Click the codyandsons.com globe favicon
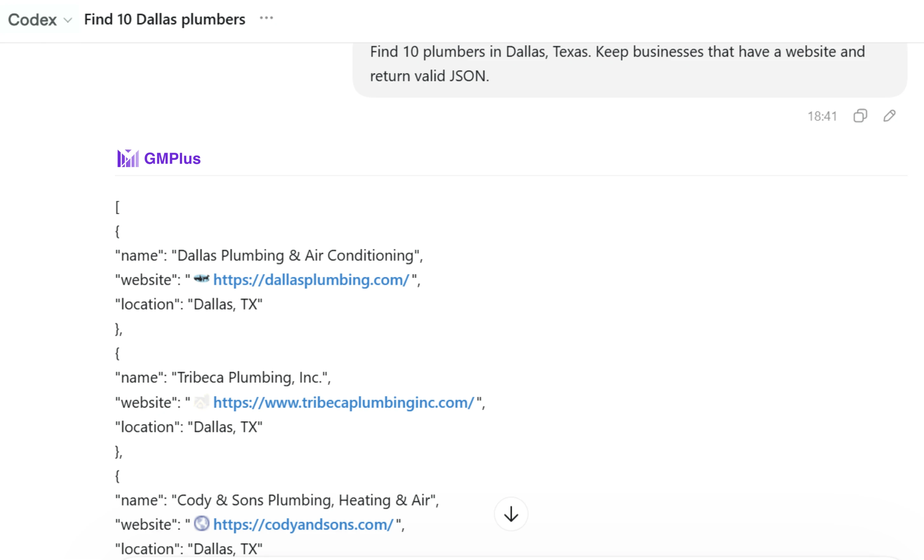 tap(201, 523)
